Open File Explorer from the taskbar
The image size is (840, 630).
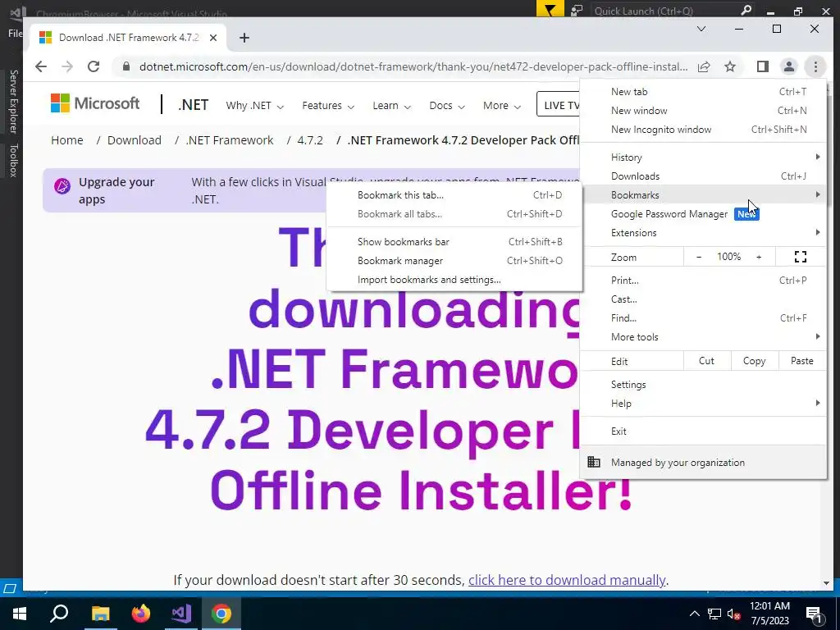coord(100,614)
